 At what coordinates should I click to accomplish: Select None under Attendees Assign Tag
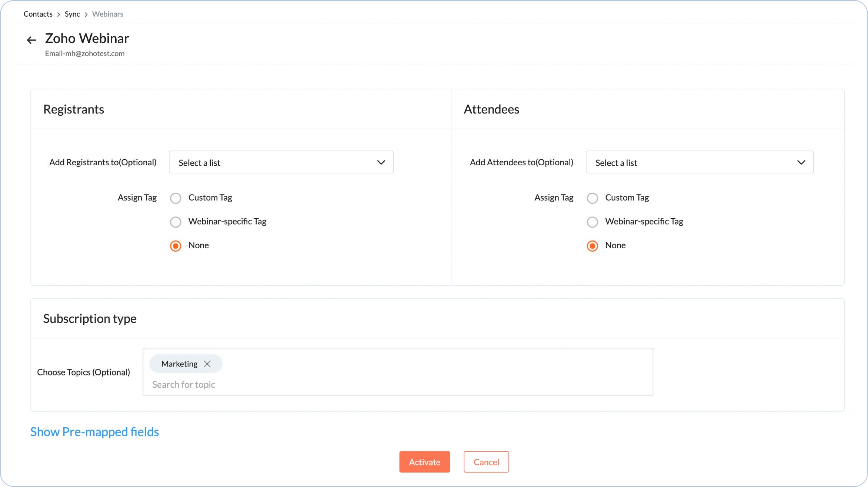point(592,245)
